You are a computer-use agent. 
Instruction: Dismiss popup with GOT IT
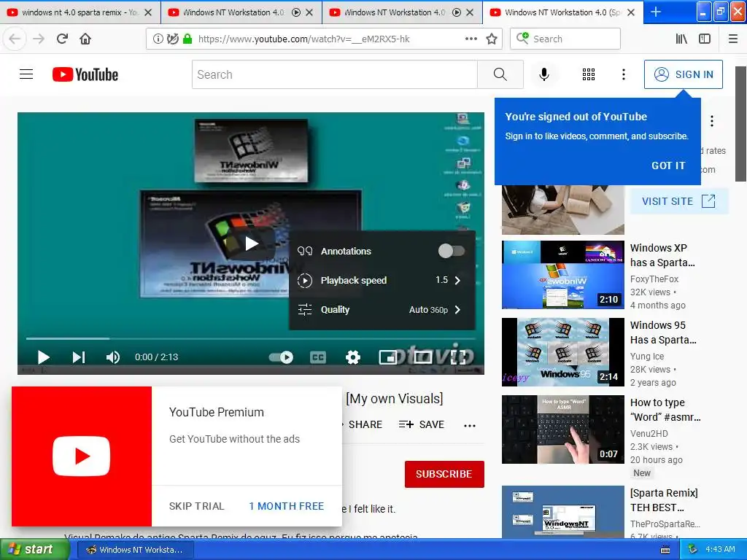[x=668, y=166]
